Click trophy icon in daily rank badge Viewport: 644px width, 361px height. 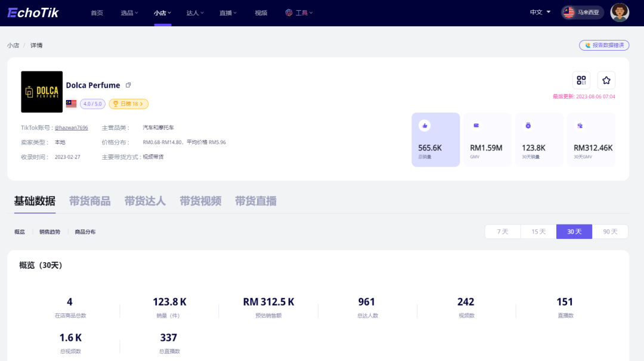pyautogui.click(x=116, y=104)
